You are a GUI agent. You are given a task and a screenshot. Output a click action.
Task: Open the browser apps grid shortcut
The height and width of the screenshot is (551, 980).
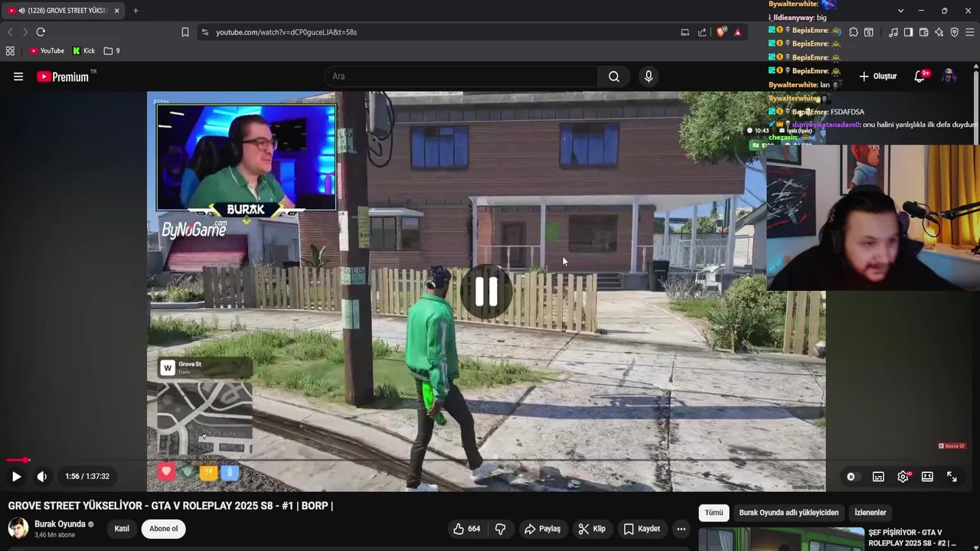pos(10,51)
